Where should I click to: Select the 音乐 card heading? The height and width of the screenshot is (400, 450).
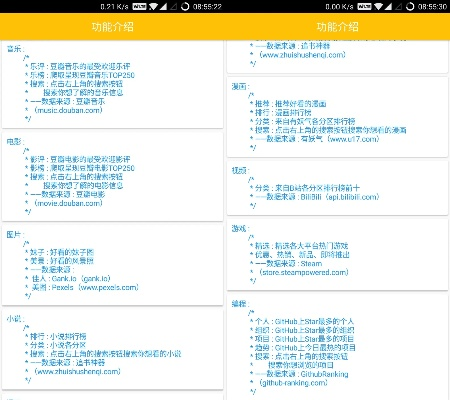[15, 49]
